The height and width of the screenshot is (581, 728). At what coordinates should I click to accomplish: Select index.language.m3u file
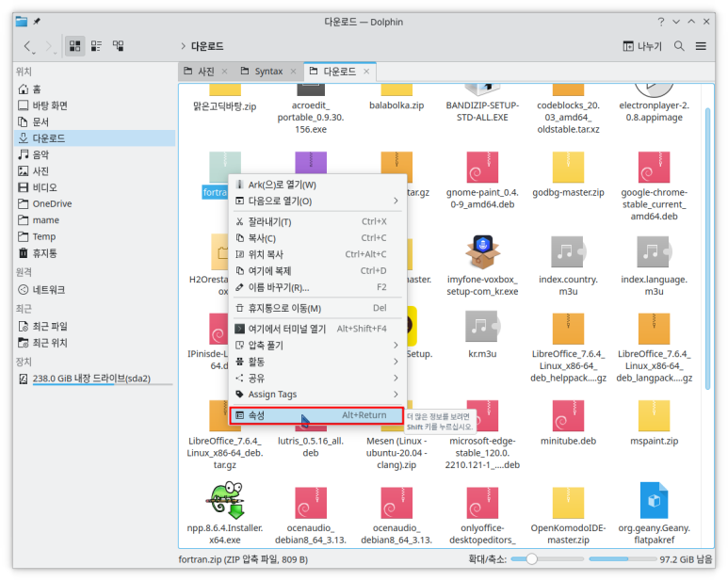point(654,266)
